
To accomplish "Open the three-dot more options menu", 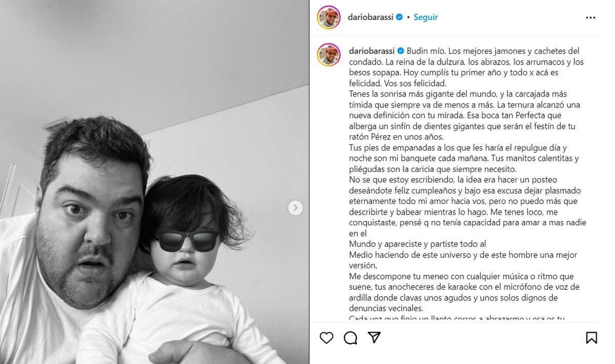I will [x=590, y=17].
